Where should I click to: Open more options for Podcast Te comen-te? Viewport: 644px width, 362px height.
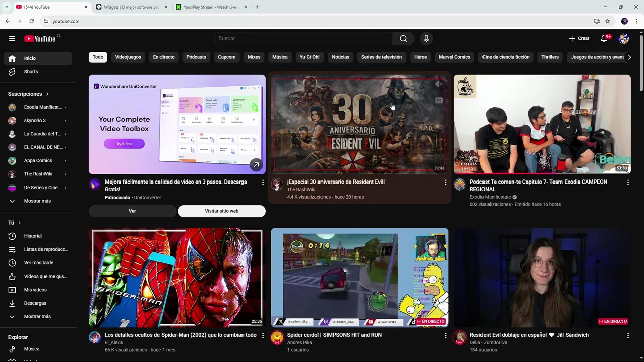coord(628,183)
